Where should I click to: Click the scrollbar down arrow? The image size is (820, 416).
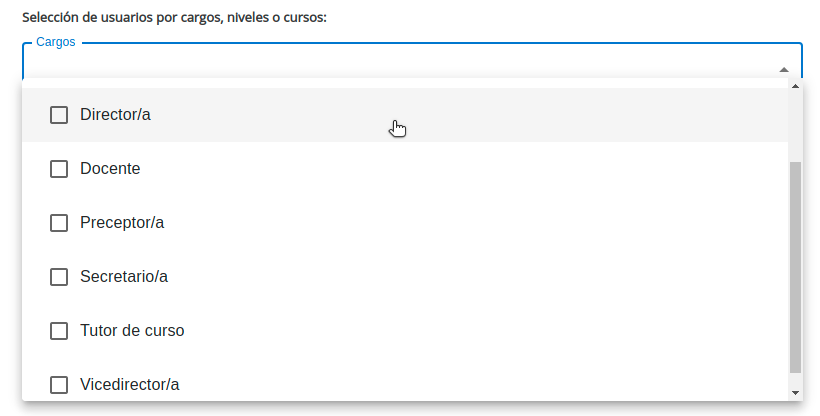coord(795,392)
